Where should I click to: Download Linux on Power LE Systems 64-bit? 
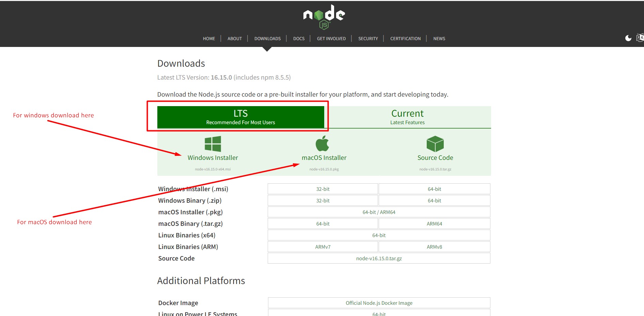pyautogui.click(x=379, y=313)
